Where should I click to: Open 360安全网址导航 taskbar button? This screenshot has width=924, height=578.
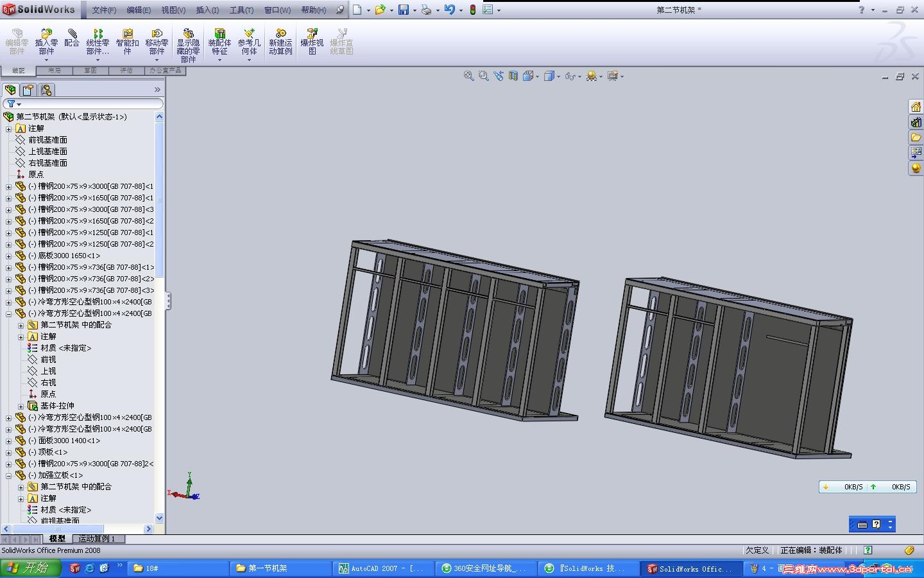(486, 568)
